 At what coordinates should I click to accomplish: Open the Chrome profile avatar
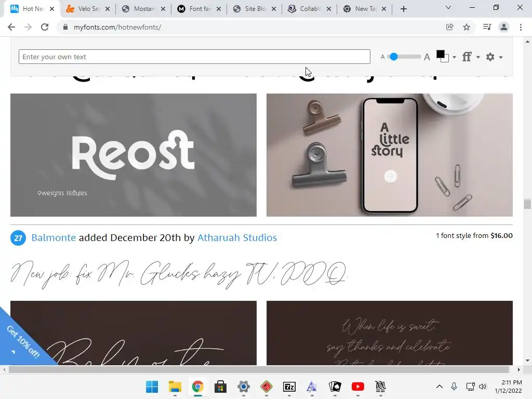click(504, 27)
